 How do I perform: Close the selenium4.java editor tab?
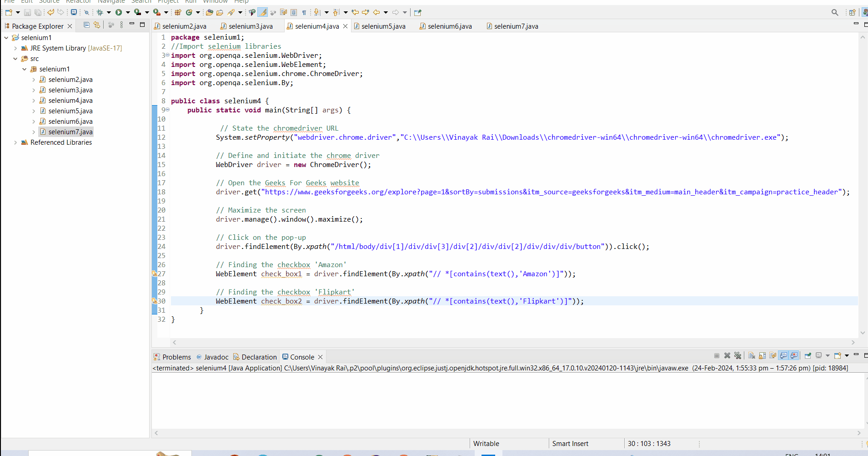click(346, 26)
